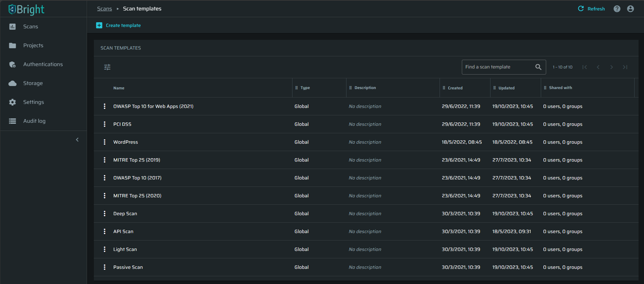Select the Light Scan template name
The image size is (644, 284).
tap(125, 249)
